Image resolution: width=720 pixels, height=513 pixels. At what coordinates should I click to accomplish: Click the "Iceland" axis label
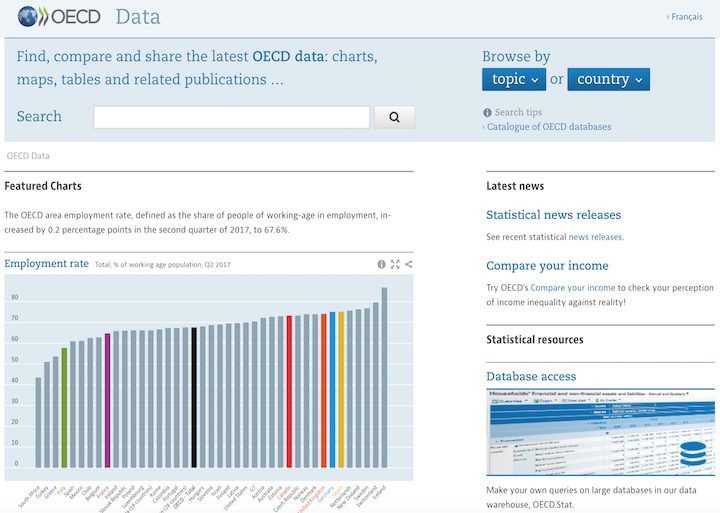point(379,493)
